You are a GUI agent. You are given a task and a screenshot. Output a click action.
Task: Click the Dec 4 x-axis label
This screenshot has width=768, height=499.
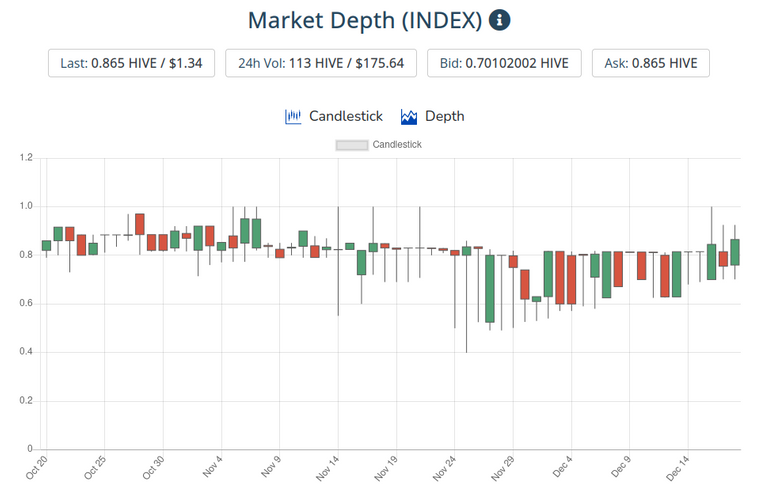click(x=563, y=467)
